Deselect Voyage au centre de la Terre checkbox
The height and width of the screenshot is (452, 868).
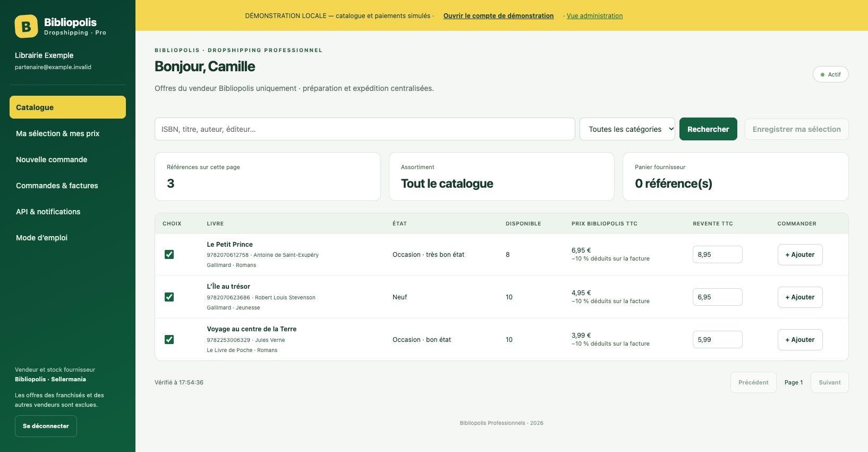click(169, 340)
